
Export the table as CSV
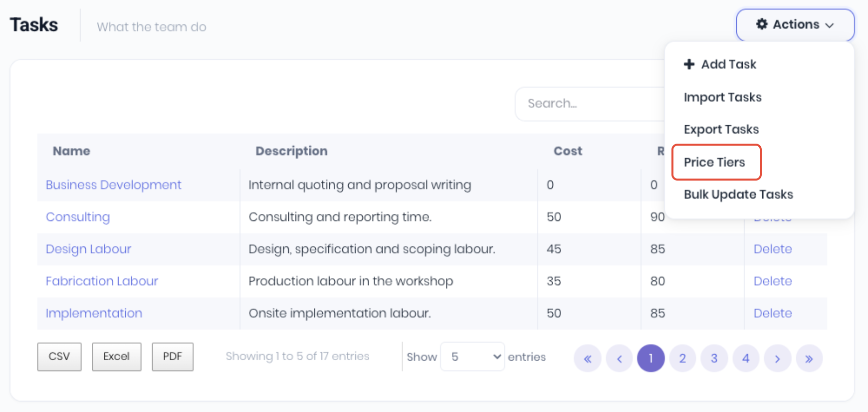(x=59, y=357)
